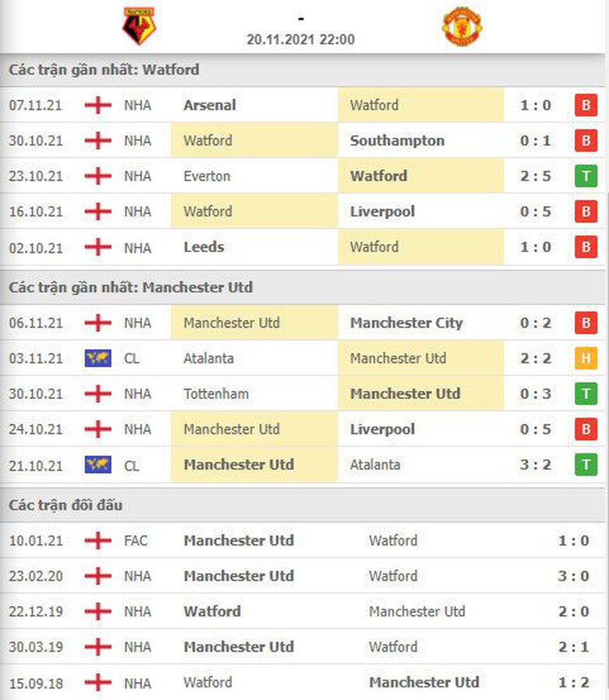Click green T badge for Everton match

click(585, 176)
